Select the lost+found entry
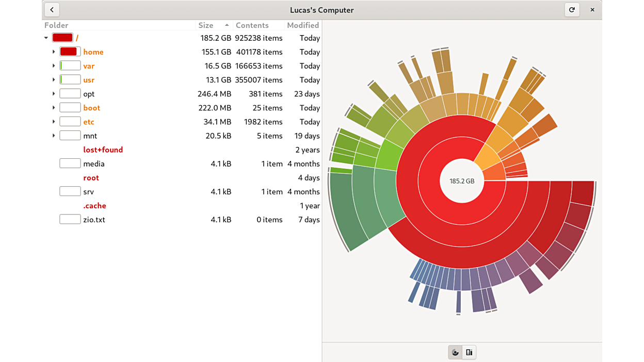Viewport: 644px width, 362px height. tap(103, 150)
